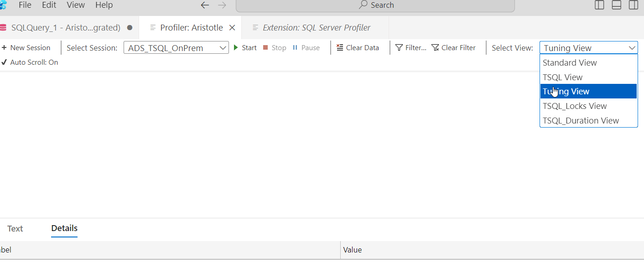Viewport: 644px width, 278px height.
Task: Start the profiler session
Action: coord(245,48)
